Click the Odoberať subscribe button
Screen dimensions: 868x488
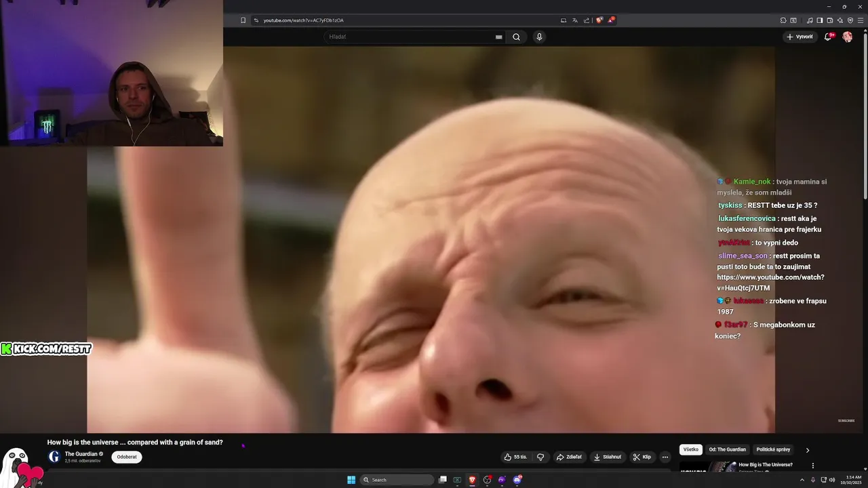[127, 457]
